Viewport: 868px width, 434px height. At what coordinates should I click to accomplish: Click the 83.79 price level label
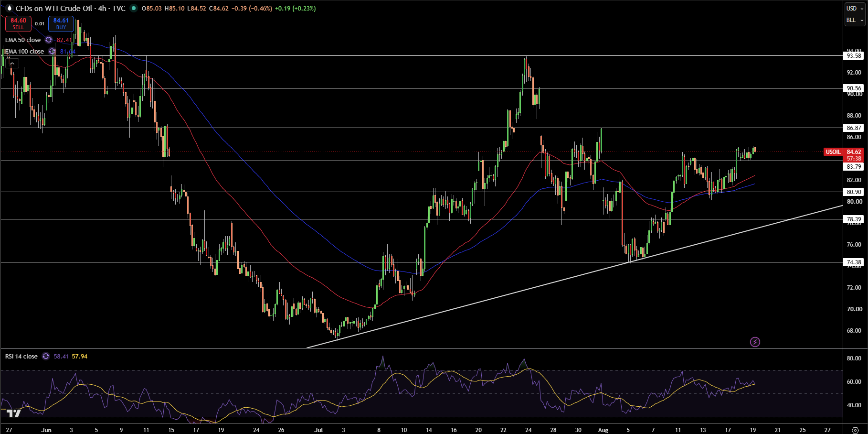854,167
